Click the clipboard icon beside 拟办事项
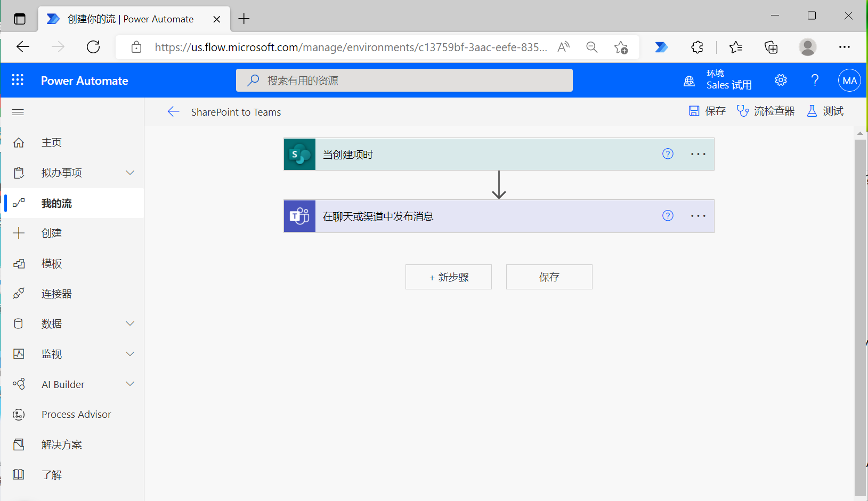Image resolution: width=868 pixels, height=501 pixels. pos(19,173)
